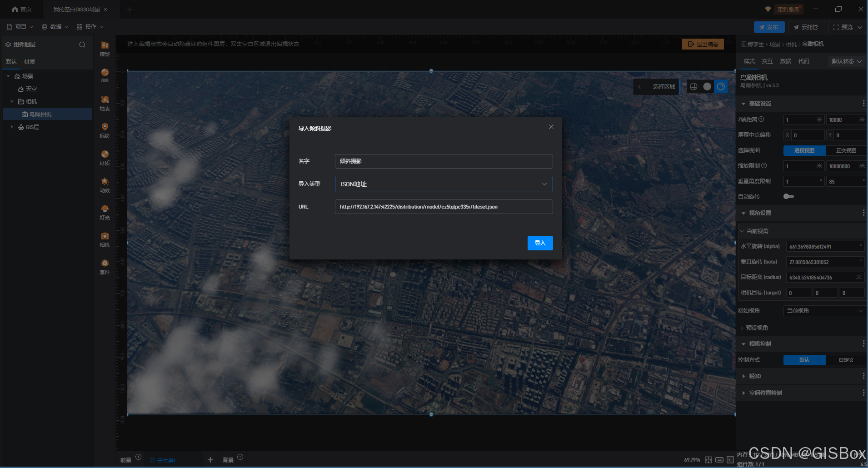Click the solid circle icon in viewport toolbar

coord(707,86)
